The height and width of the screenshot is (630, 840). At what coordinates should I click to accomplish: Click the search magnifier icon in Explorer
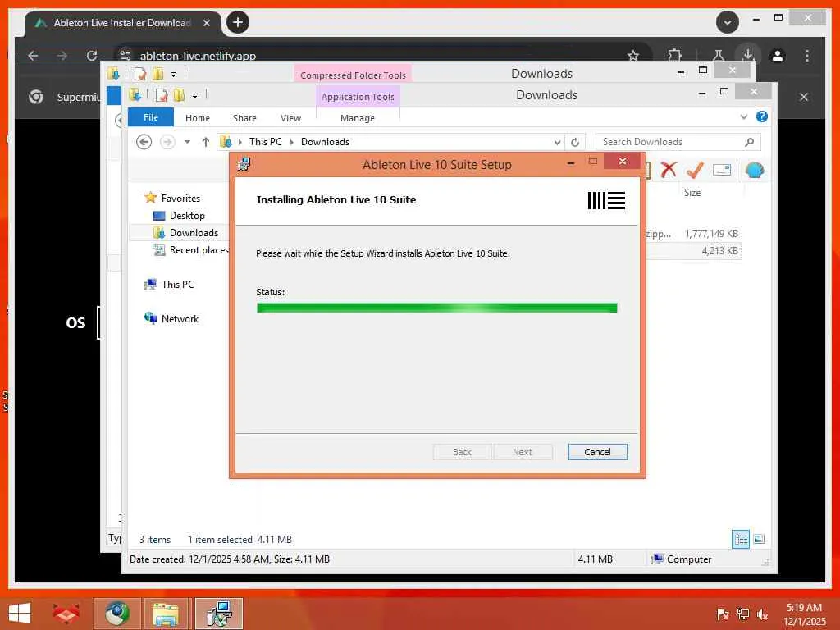point(750,141)
